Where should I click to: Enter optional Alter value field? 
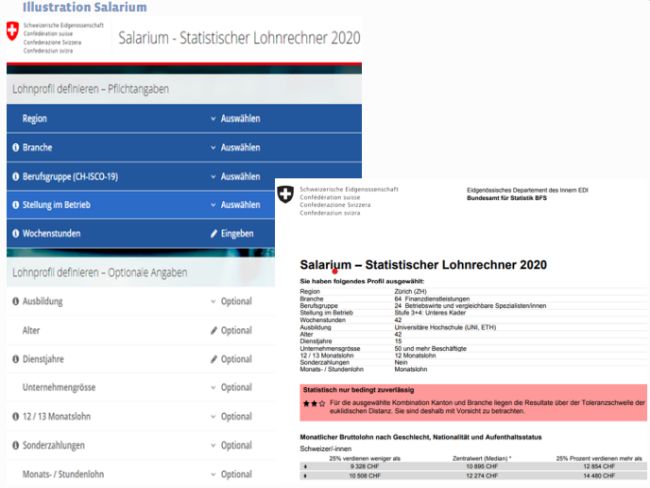tap(231, 330)
